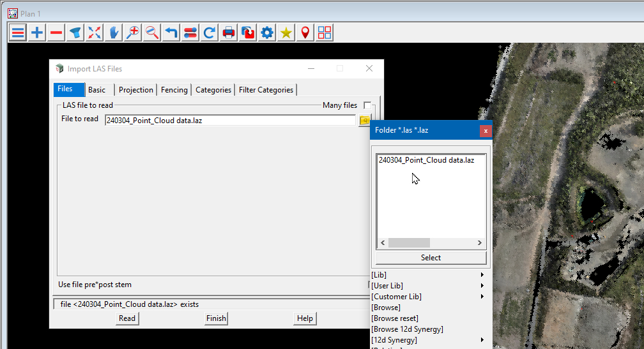Click the zoom out magnifier icon

pos(152,33)
